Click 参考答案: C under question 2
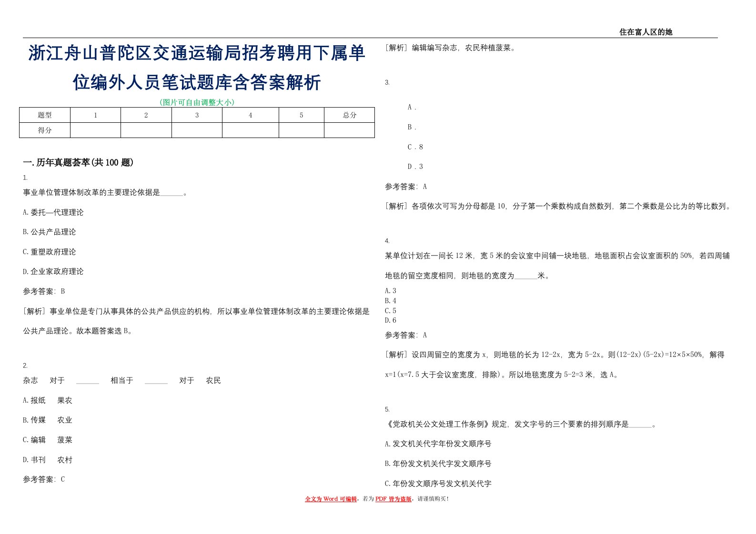Screen dimensions: 756x534 [x=44, y=479]
